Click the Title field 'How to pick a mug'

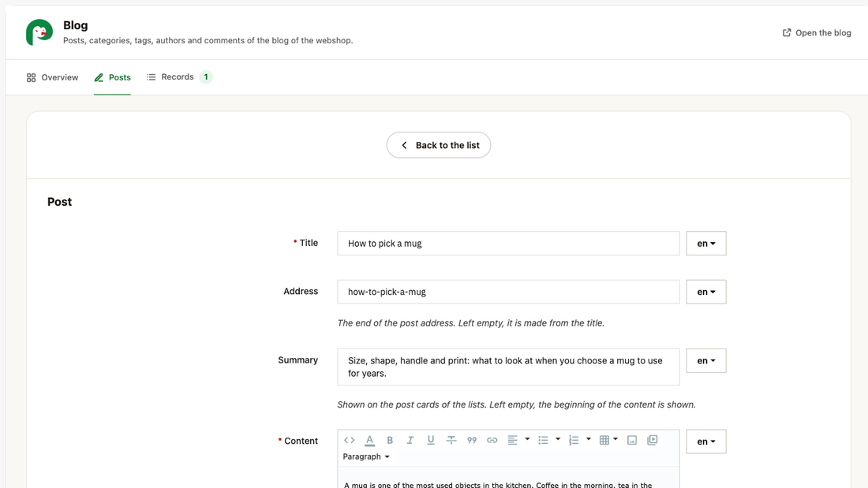click(508, 244)
